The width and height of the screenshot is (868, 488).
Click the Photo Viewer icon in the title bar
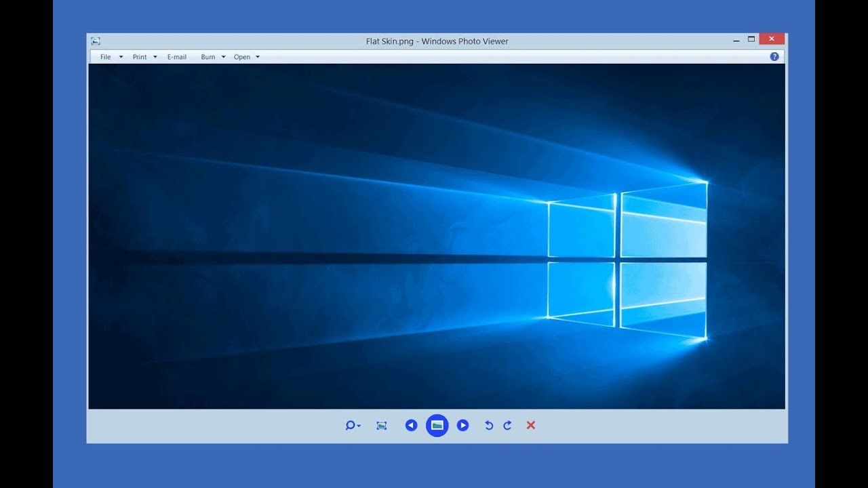(x=96, y=41)
